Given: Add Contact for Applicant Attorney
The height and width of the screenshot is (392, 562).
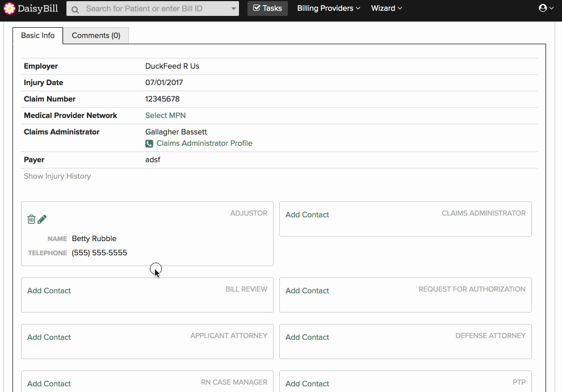Looking at the screenshot, I should (x=49, y=337).
